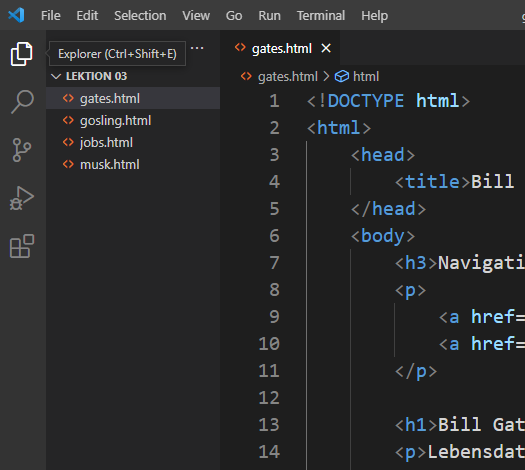The image size is (525, 470).
Task: Open the File menu
Action: tap(51, 15)
